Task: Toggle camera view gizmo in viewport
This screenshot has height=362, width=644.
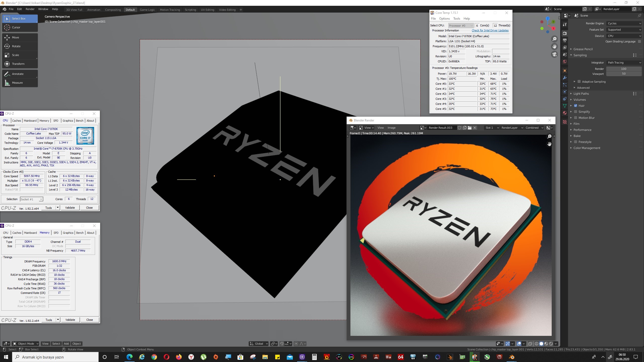Action: (554, 55)
